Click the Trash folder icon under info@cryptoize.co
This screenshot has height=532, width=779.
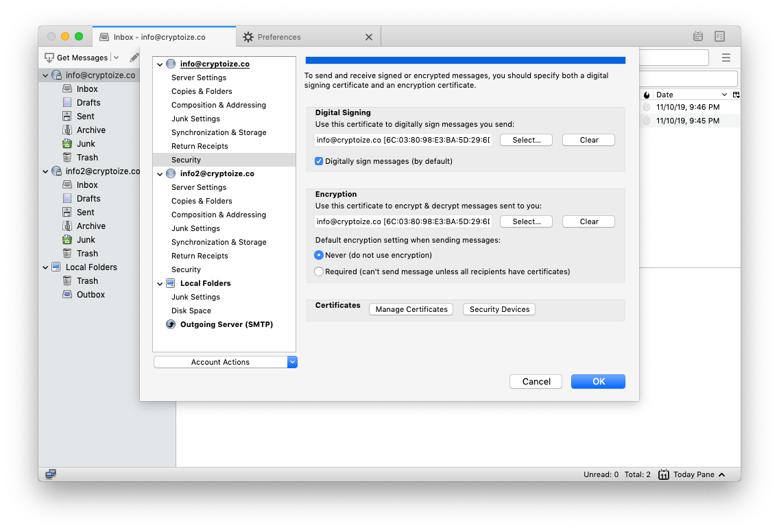click(x=67, y=158)
